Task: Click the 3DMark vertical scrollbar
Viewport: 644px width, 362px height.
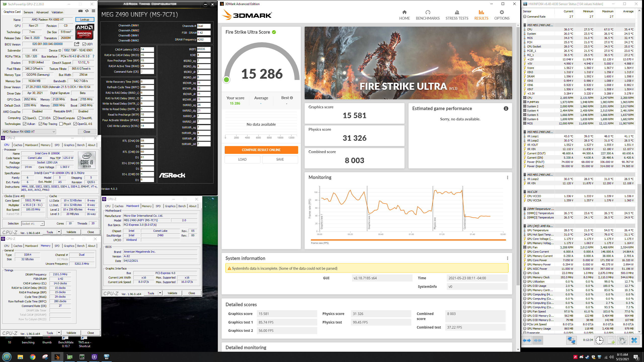Action: point(518,156)
